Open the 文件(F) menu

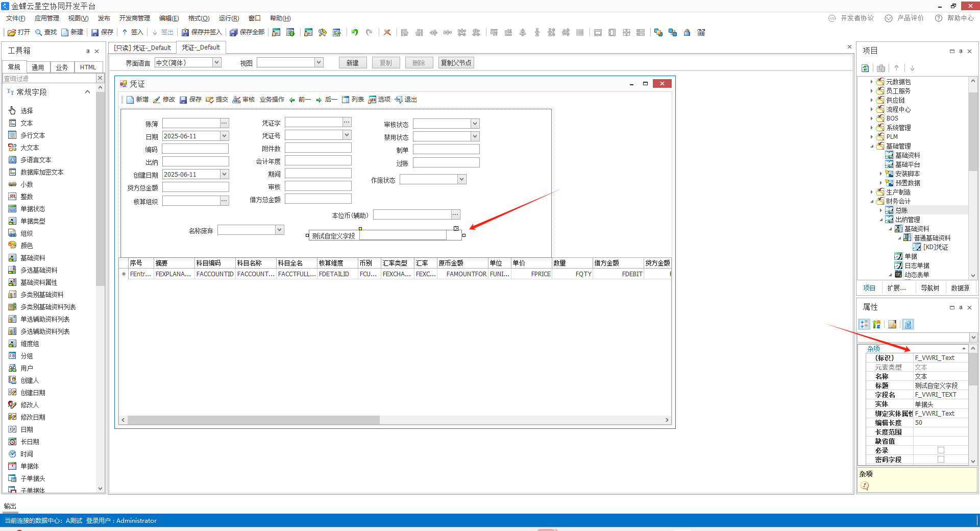pos(16,18)
